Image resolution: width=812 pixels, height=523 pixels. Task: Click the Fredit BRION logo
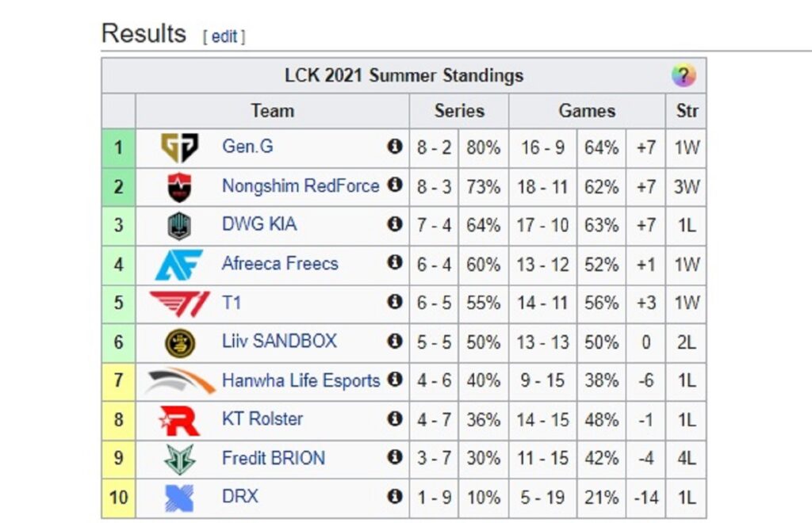pos(180,459)
